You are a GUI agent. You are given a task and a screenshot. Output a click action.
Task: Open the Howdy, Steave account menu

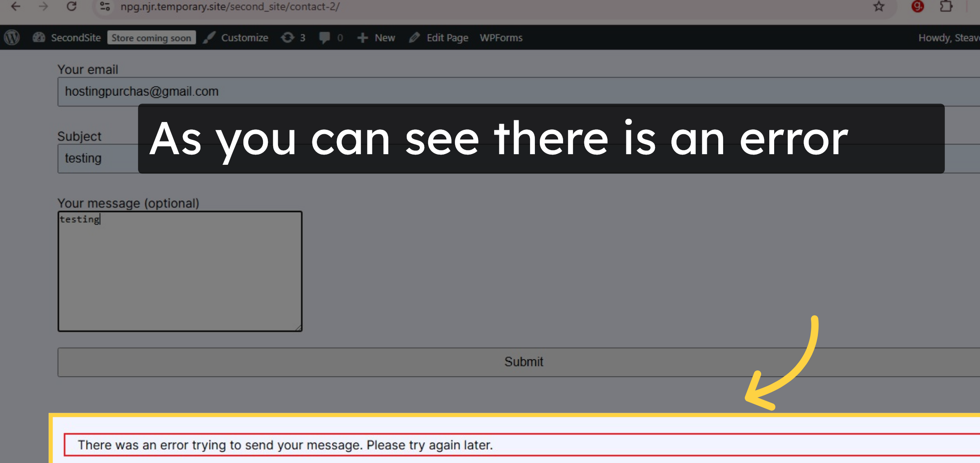pyautogui.click(x=951, y=38)
